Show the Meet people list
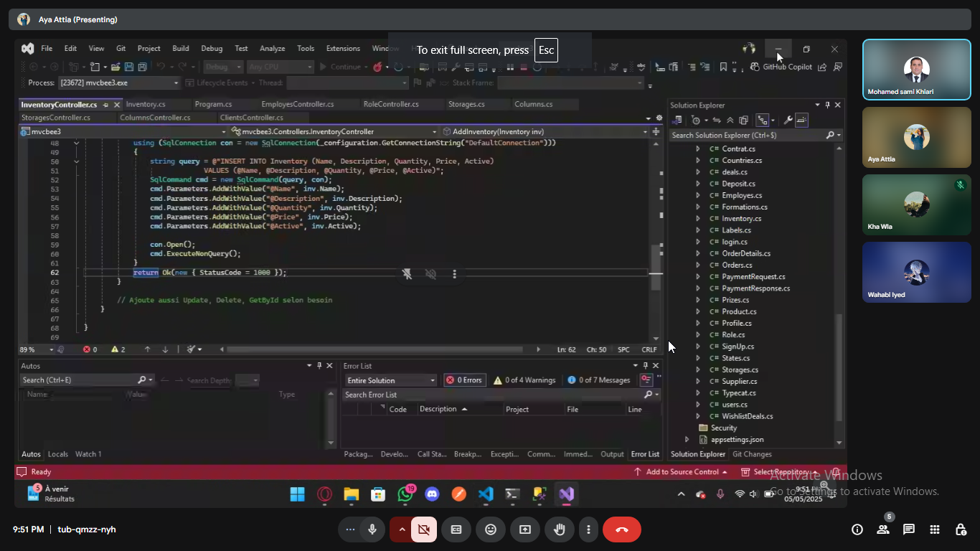The width and height of the screenshot is (980, 551). (x=883, y=529)
